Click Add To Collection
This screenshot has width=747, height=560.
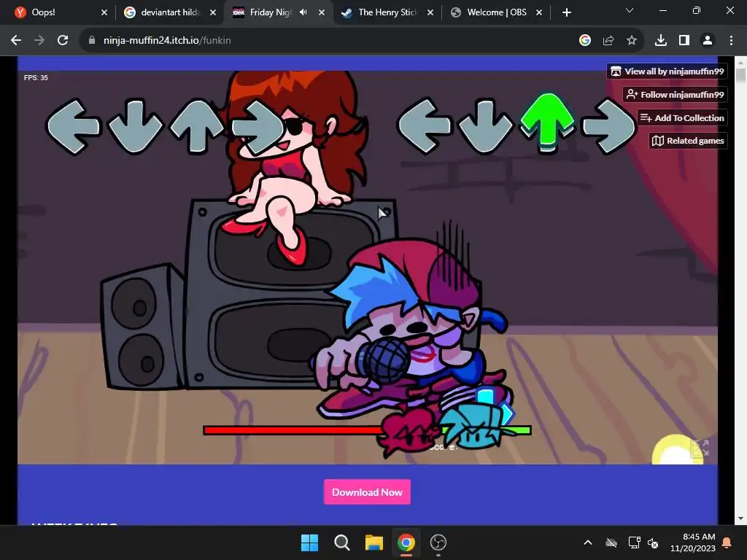coord(682,117)
